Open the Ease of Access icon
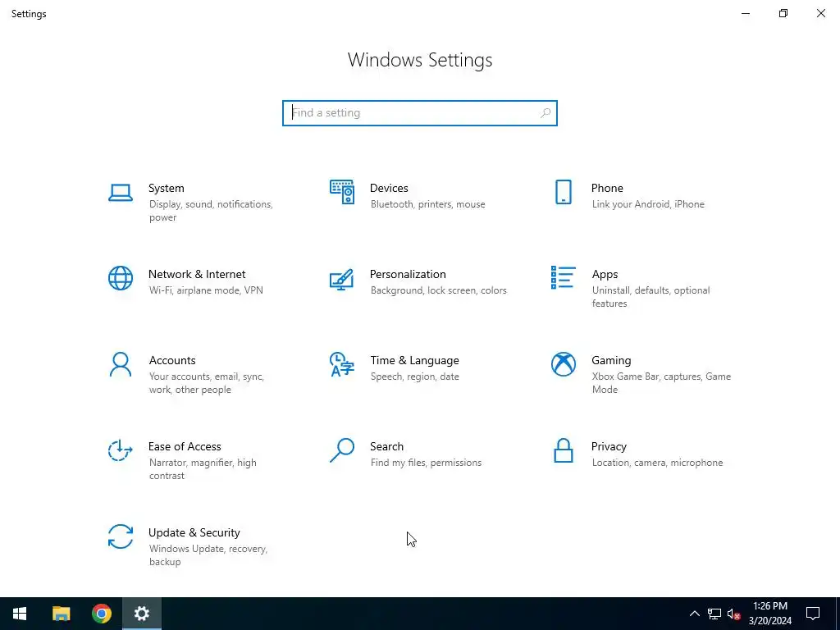The image size is (840, 630). click(x=120, y=450)
